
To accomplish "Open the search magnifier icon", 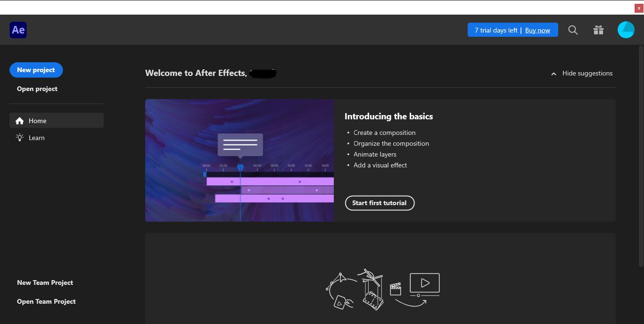I will click(573, 30).
